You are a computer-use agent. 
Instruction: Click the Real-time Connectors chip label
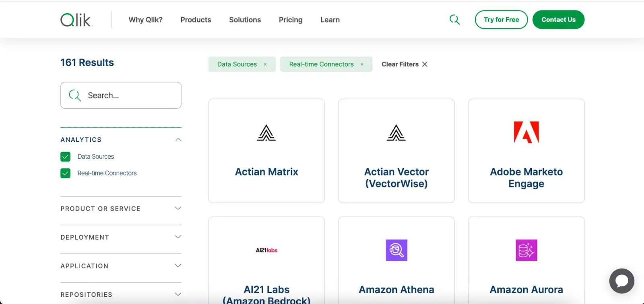(321, 64)
